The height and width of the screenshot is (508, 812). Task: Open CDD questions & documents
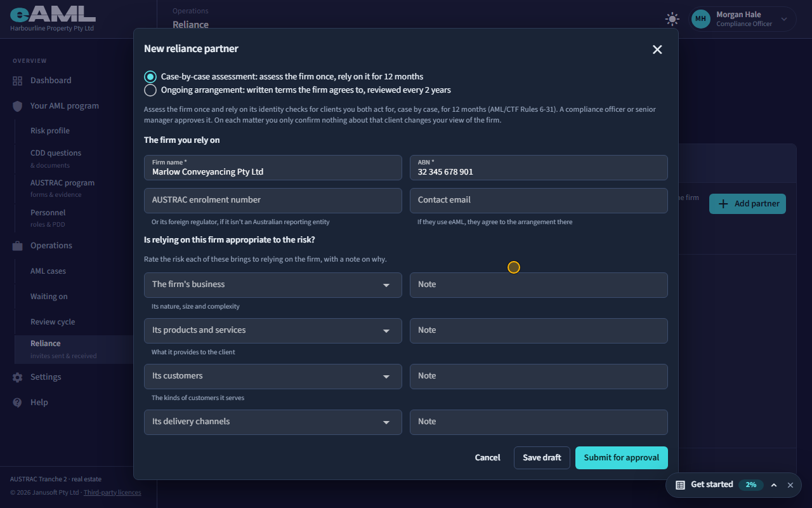(56, 158)
